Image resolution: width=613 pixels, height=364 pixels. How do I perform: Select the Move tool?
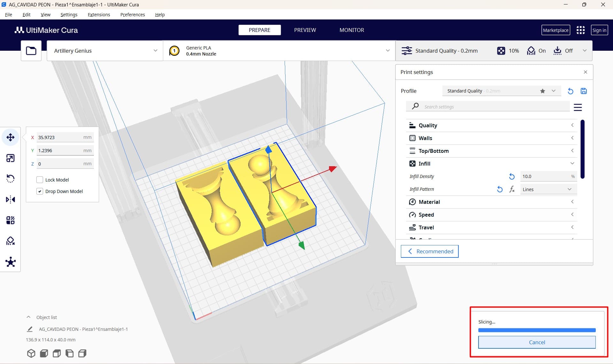(10, 137)
